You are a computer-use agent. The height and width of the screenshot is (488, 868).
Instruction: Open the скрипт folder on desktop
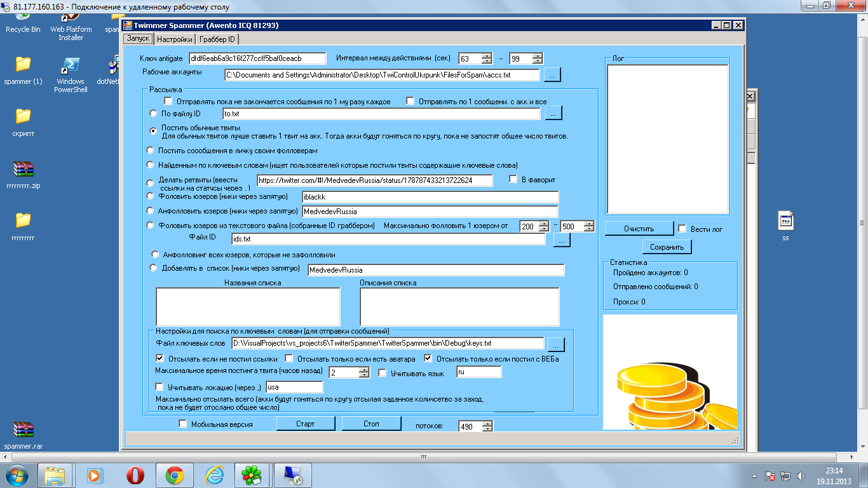point(23,123)
